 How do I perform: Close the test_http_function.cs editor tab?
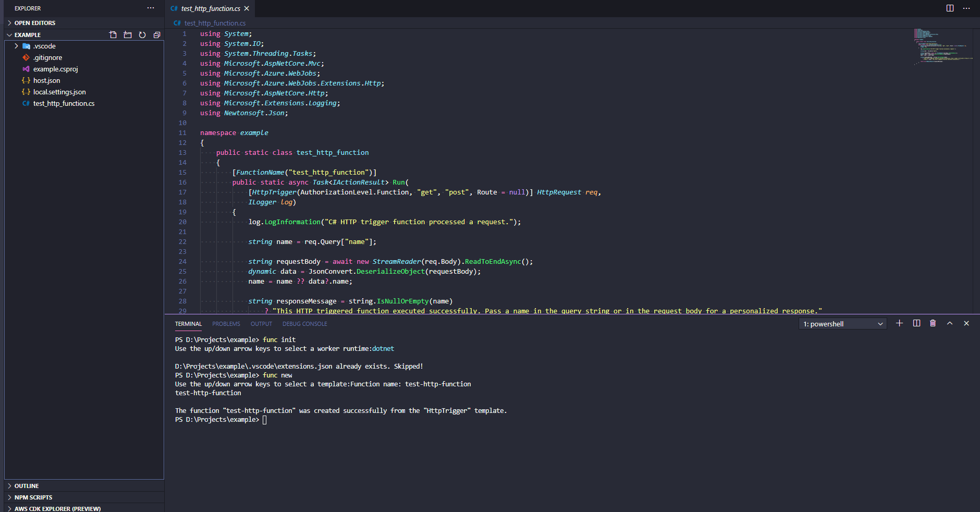[x=247, y=8]
